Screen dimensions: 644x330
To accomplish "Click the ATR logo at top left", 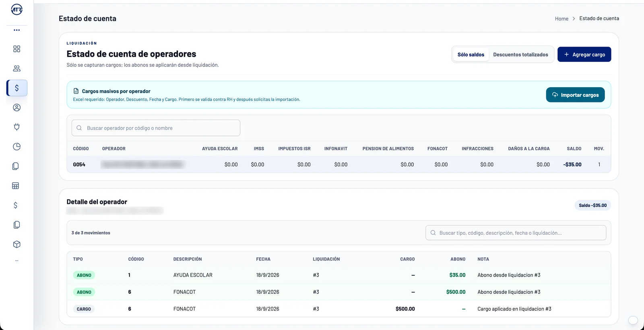I will tap(17, 9).
